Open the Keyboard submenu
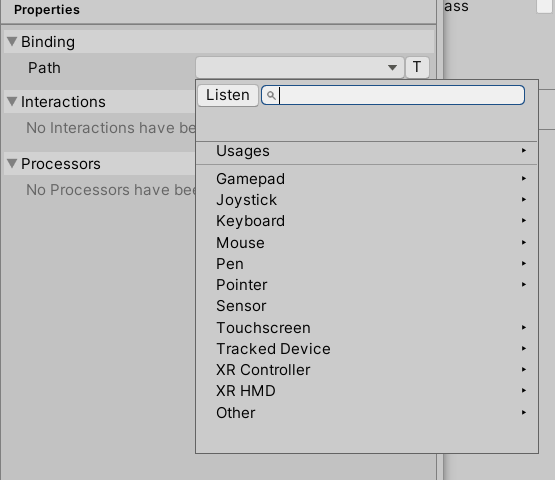The image size is (555, 480). point(367,221)
